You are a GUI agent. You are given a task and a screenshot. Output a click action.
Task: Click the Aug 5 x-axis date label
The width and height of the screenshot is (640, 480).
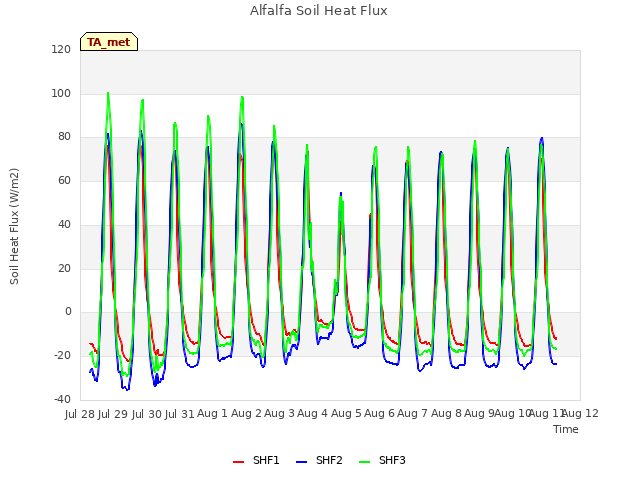346,413
